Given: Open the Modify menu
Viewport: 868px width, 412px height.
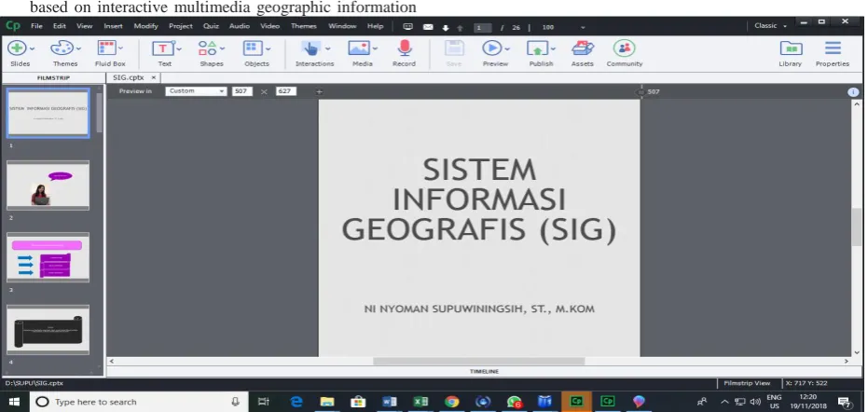Looking at the screenshot, I should coord(146,26).
